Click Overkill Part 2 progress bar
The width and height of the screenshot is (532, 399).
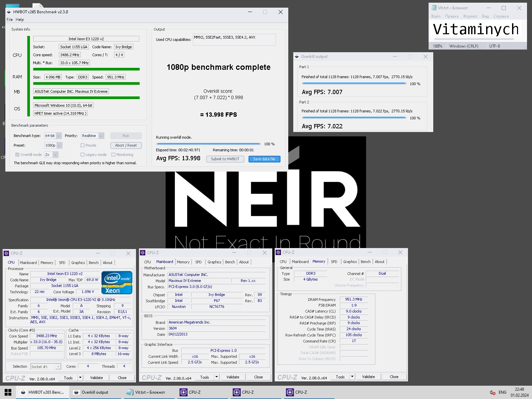pyautogui.click(x=354, y=118)
